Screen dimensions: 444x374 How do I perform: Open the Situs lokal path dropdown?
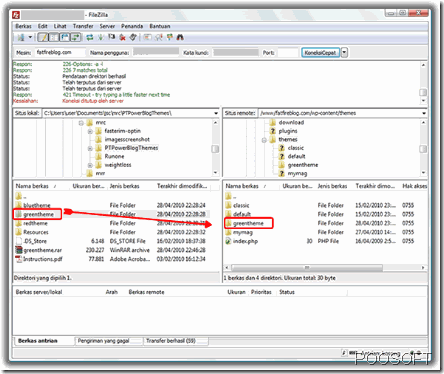coord(216,113)
